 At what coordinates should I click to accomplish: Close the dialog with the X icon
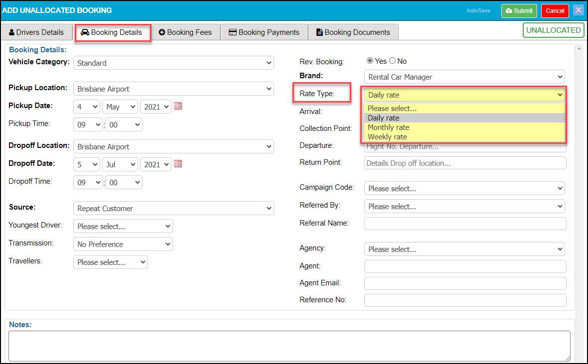[578, 10]
